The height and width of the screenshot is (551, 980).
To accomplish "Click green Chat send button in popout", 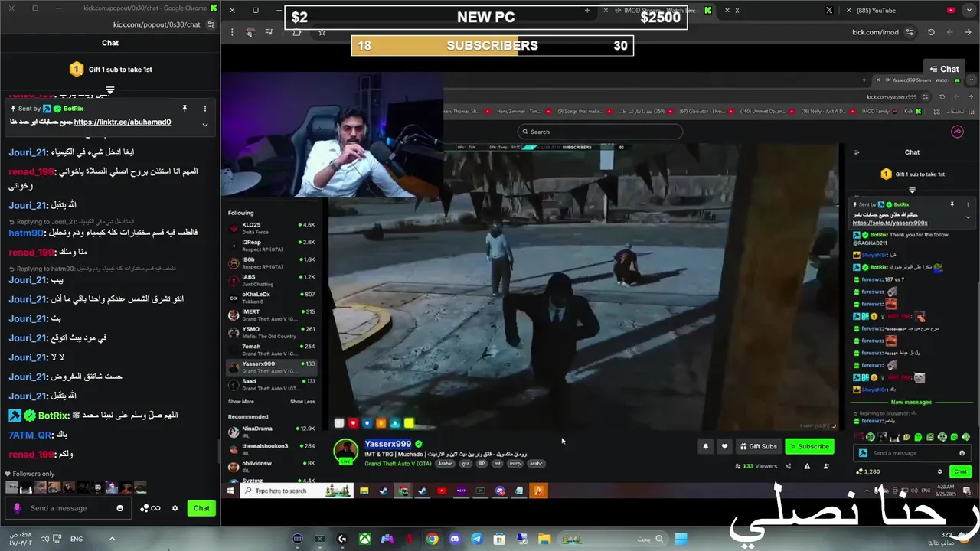I will [x=201, y=508].
